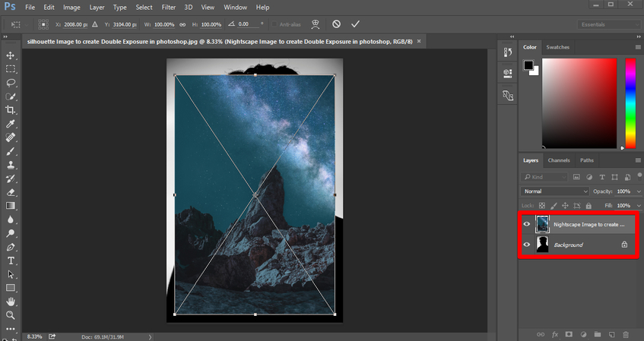Screen dimensions: 644x341
Task: Select the Move tool
Action: click(x=11, y=55)
